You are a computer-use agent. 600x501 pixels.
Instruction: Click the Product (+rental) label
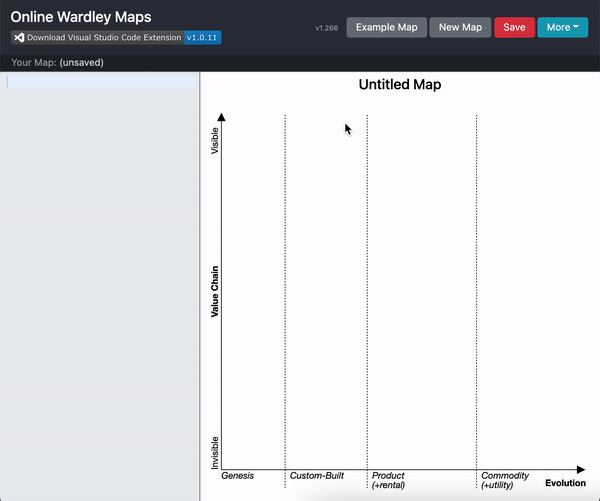click(x=388, y=480)
